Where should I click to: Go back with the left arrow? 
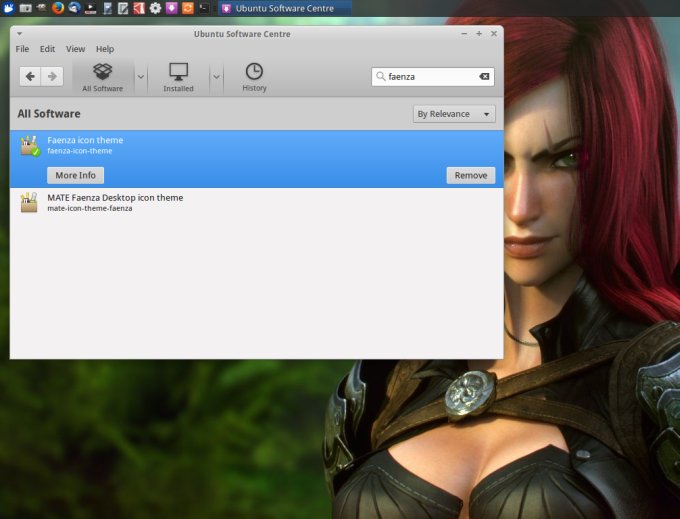tap(30, 76)
